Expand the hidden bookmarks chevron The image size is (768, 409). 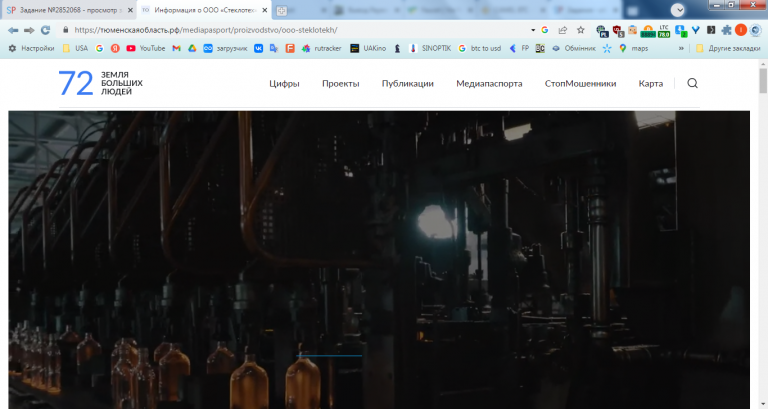click(681, 48)
